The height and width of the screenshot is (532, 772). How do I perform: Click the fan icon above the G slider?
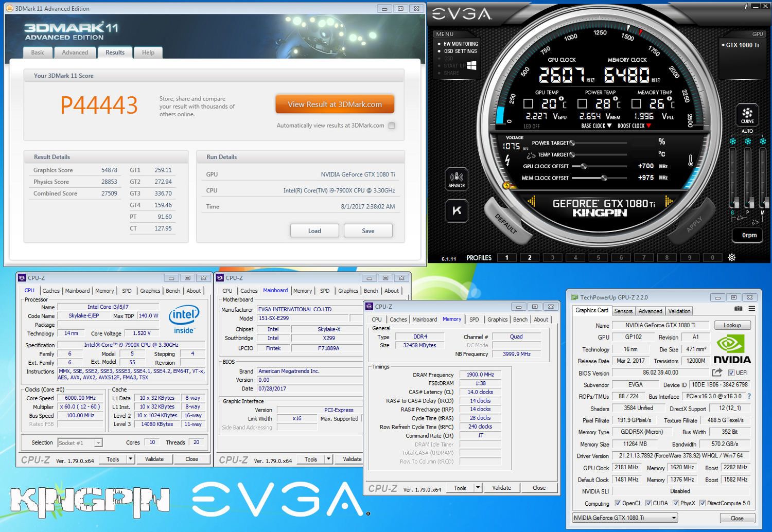(732, 141)
